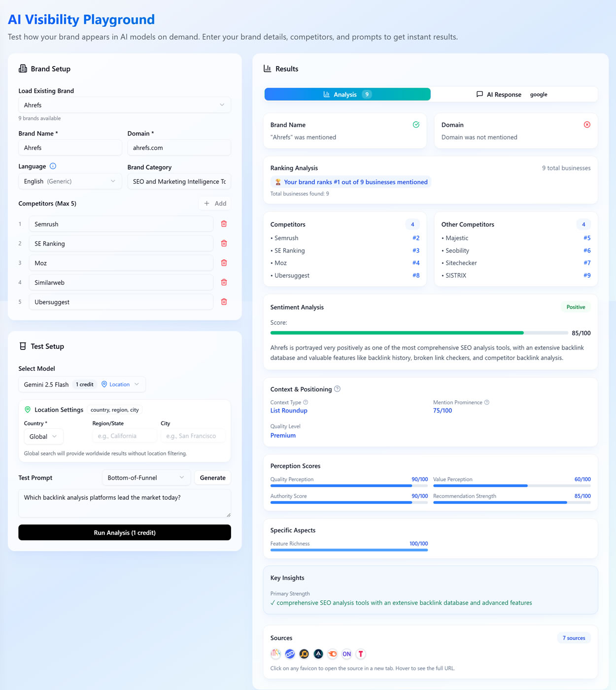Open the Gemini 2.5 Flash model selector
This screenshot has width=616, height=690.
pos(82,384)
